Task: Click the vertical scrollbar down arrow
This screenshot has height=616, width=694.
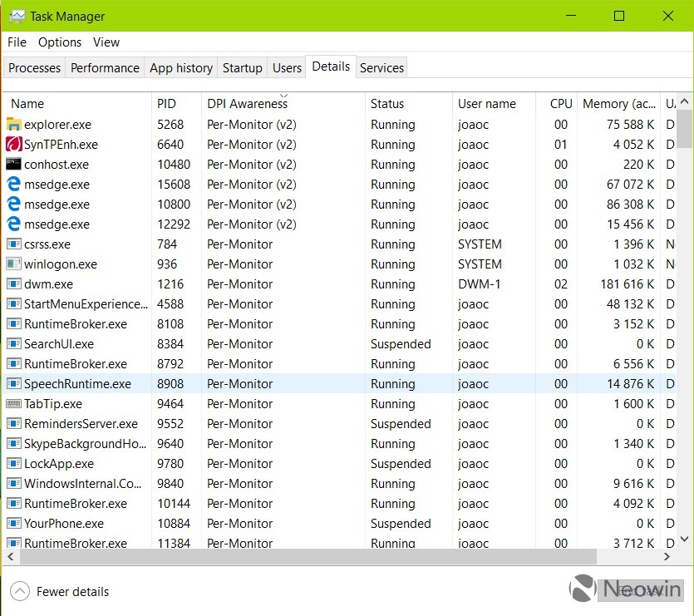Action: tap(684, 539)
